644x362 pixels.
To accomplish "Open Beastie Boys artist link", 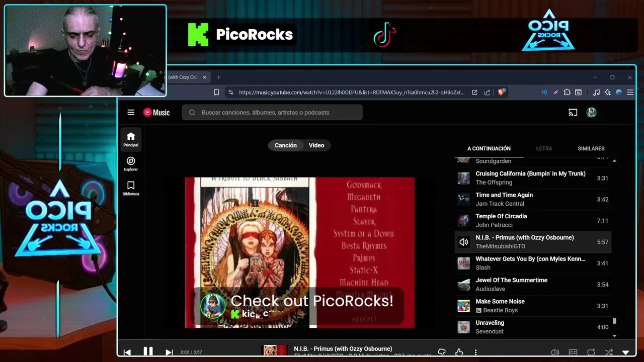I will point(501,310).
